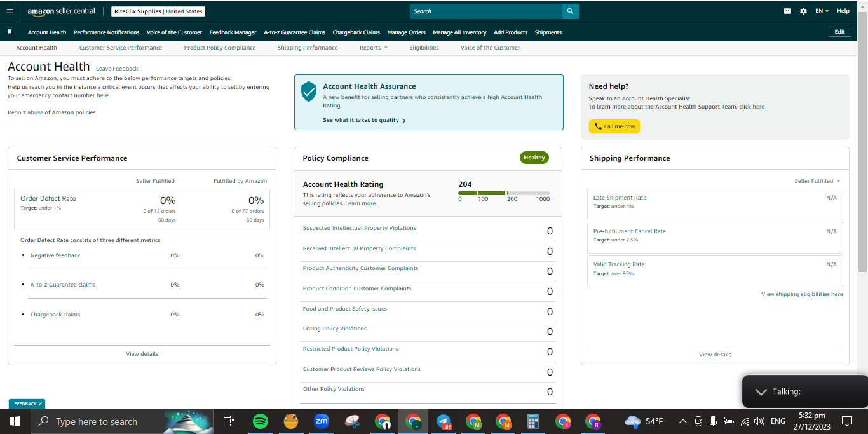Open the settings gear icon
The width and height of the screenshot is (868, 434).
(x=803, y=11)
